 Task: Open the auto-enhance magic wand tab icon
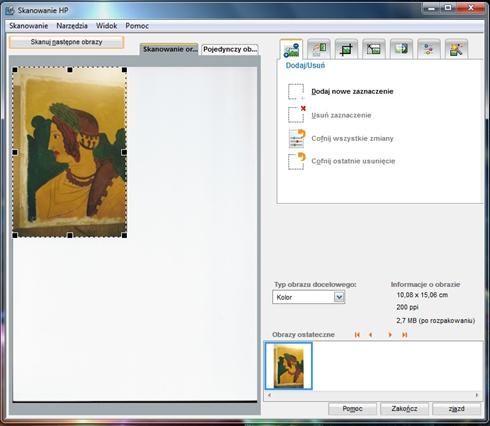pyautogui.click(x=456, y=49)
